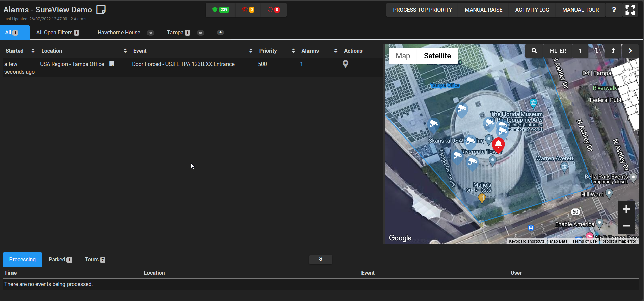Click the PROCESS TOP PRIORITY button

pyautogui.click(x=422, y=10)
